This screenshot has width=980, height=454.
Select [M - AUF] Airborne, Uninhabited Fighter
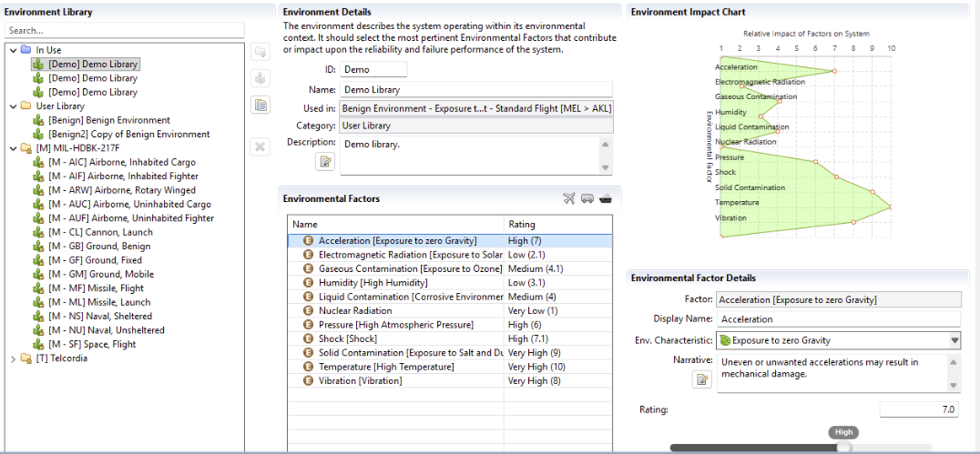[130, 218]
